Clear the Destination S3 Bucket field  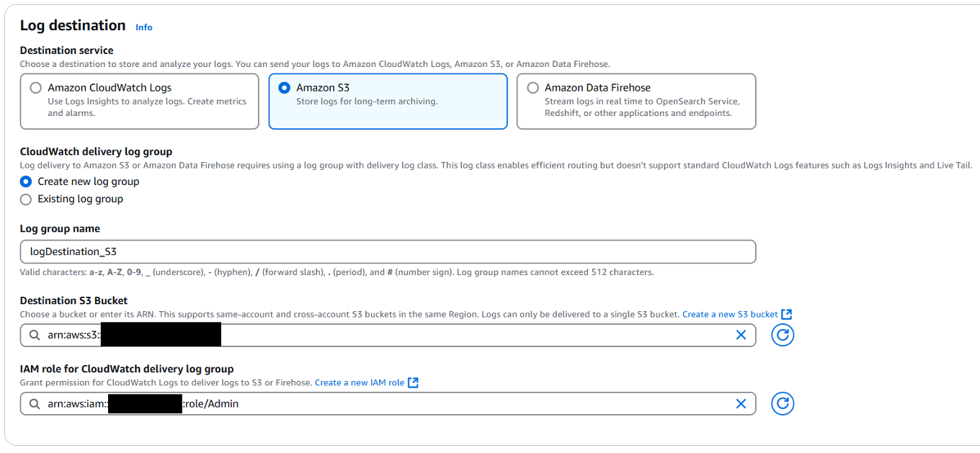coord(741,335)
